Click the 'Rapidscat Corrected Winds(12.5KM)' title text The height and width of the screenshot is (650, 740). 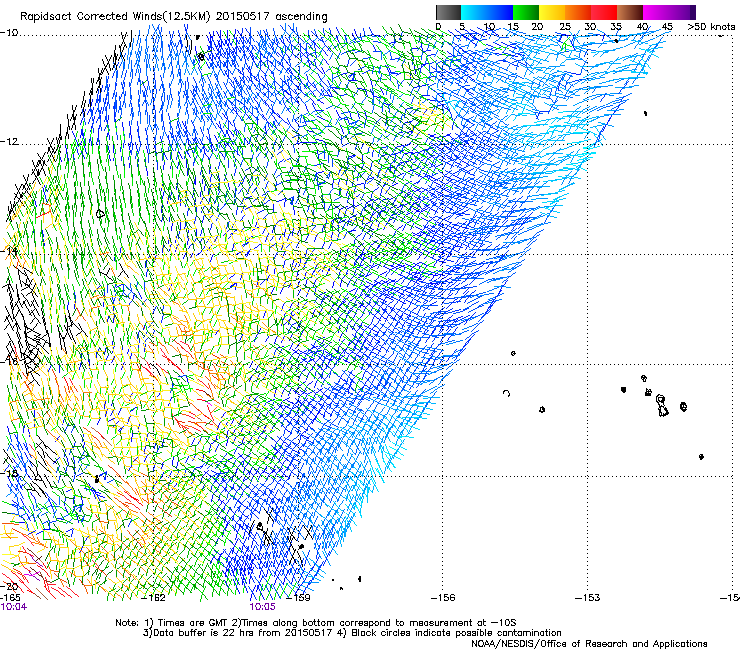point(116,17)
